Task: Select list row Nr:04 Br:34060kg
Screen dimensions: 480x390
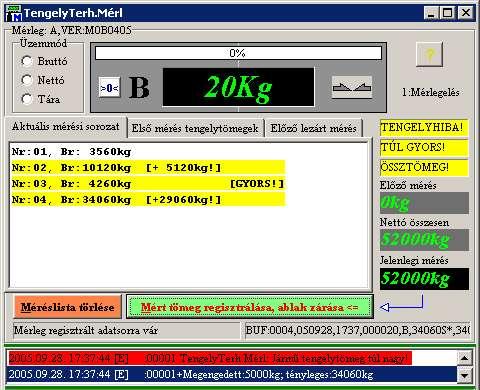Action: pyautogui.click(x=148, y=200)
